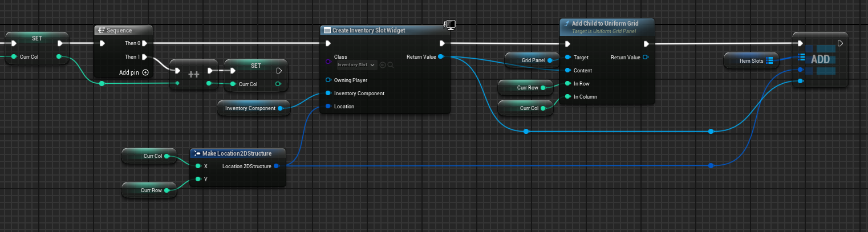The height and width of the screenshot is (232, 868).
Task: Click Return Value pin on Add Child to Uniform Grid
Action: tap(645, 58)
